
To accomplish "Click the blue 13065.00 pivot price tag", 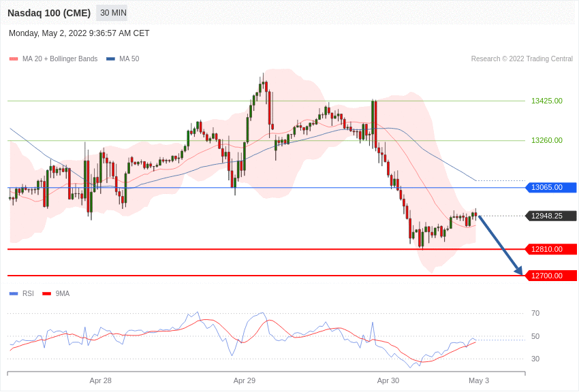I will click(551, 187).
